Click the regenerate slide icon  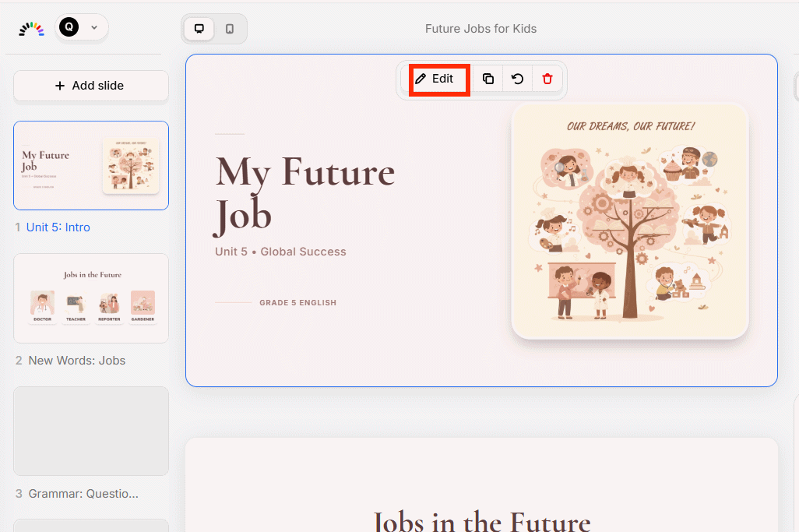click(x=518, y=79)
